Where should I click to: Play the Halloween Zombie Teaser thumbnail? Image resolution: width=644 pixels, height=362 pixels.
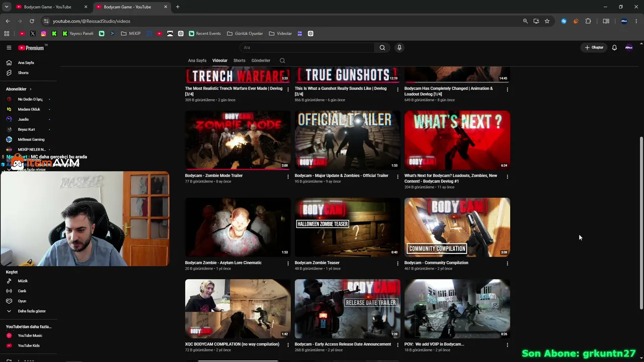(348, 227)
